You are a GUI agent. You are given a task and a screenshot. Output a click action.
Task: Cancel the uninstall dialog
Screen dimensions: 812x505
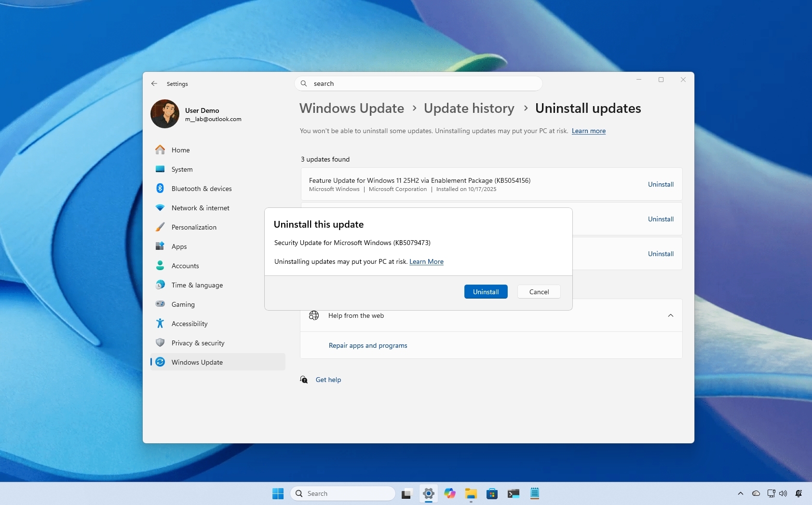tap(539, 291)
